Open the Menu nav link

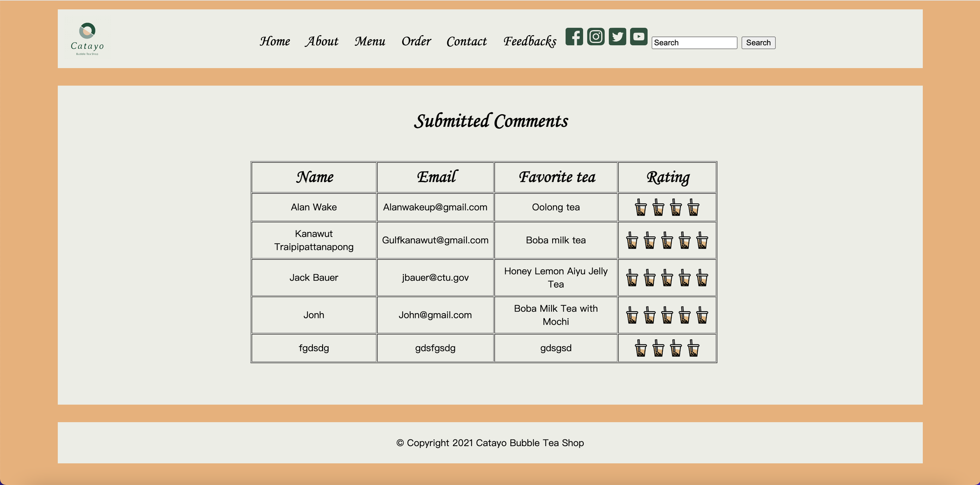pos(370,41)
